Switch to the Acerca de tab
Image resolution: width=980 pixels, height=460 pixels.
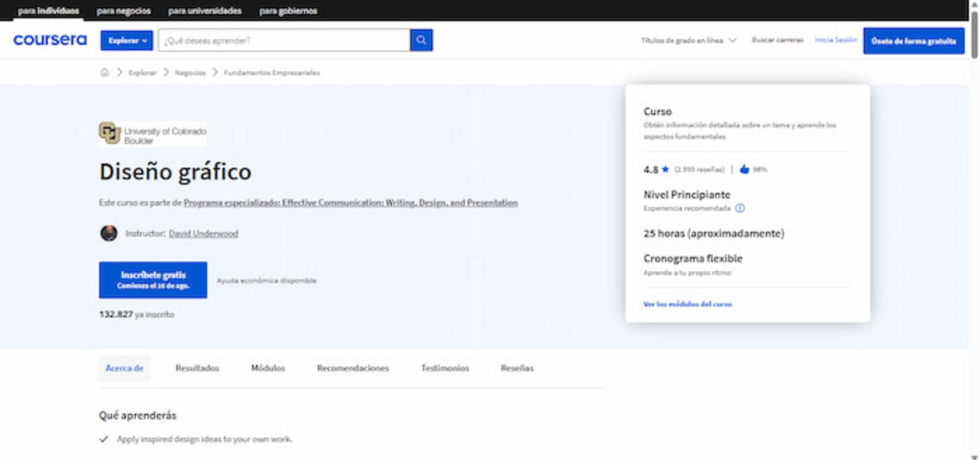point(124,368)
